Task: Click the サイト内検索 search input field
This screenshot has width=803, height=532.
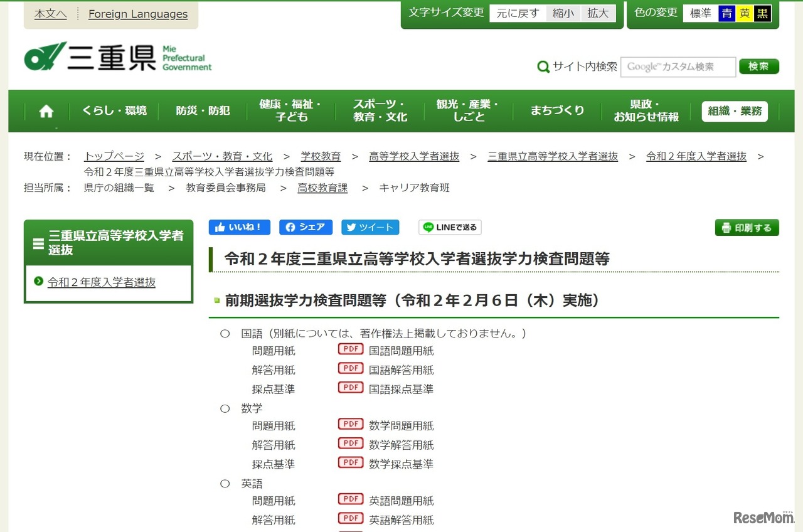Action: pyautogui.click(x=678, y=66)
